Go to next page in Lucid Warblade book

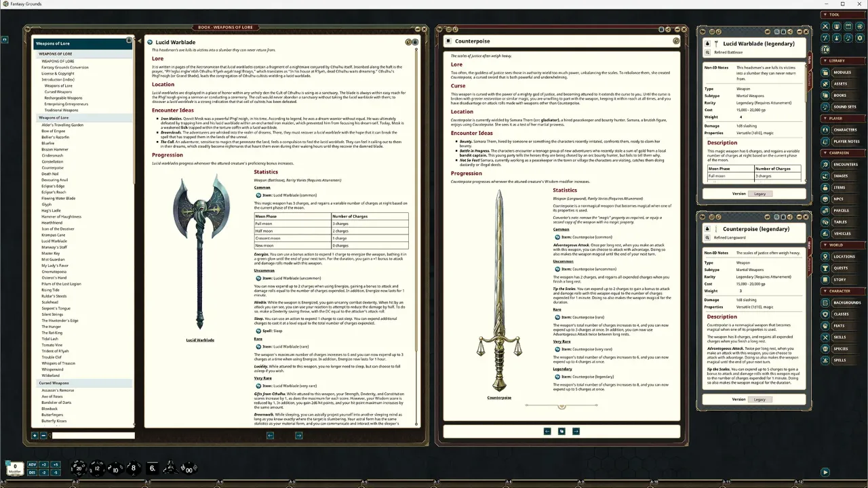click(x=298, y=435)
